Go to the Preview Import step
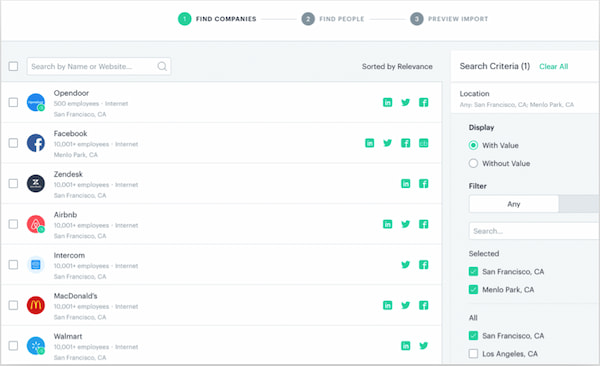Screen dimensions: 600x366 click(x=449, y=19)
